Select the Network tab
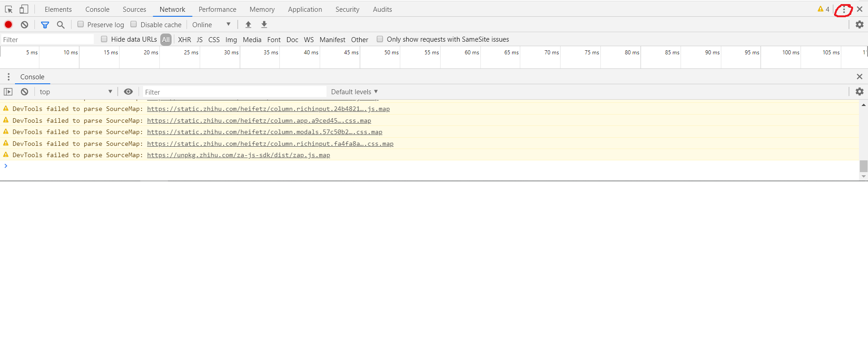 coord(172,9)
